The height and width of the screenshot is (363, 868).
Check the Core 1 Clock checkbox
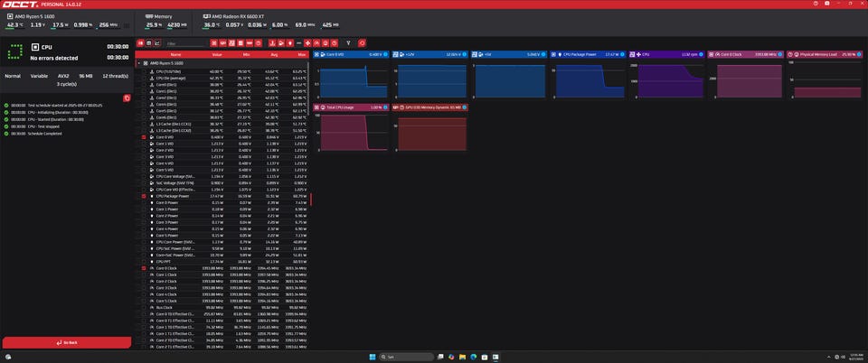[x=144, y=275]
